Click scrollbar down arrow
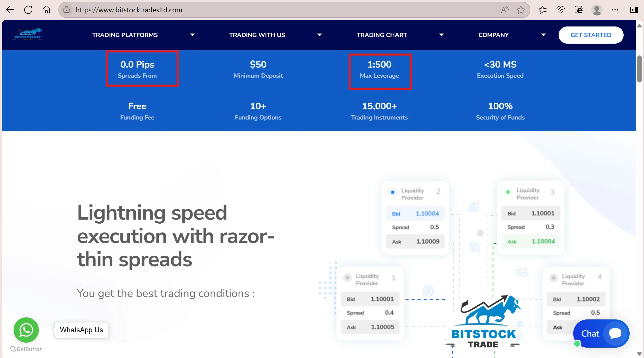This screenshot has width=644, height=358. tap(639, 354)
